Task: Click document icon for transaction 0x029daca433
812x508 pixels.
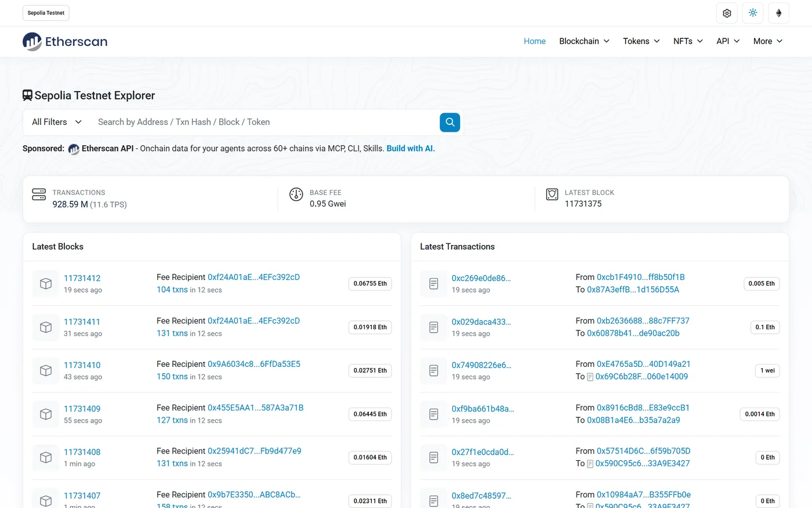Action: coord(434,327)
